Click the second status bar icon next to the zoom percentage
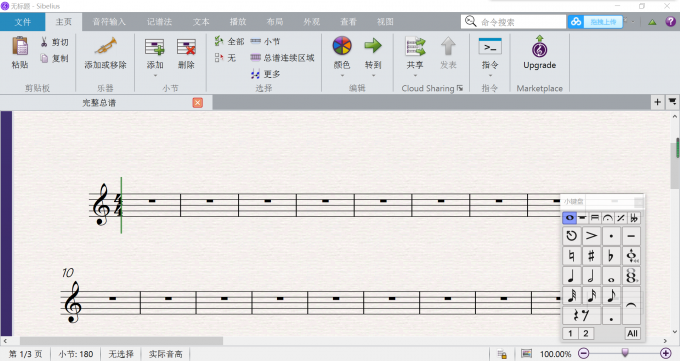Screen dimensions: 680x361 pos(526,354)
